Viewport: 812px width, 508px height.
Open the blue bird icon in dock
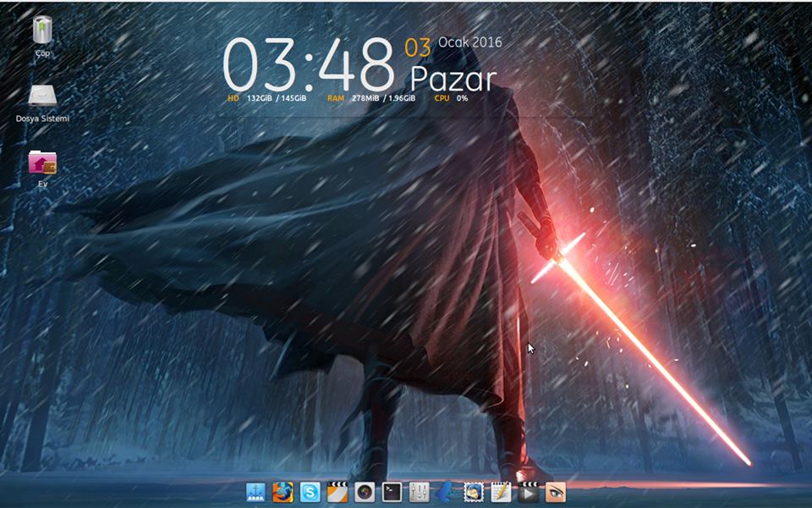(x=446, y=492)
